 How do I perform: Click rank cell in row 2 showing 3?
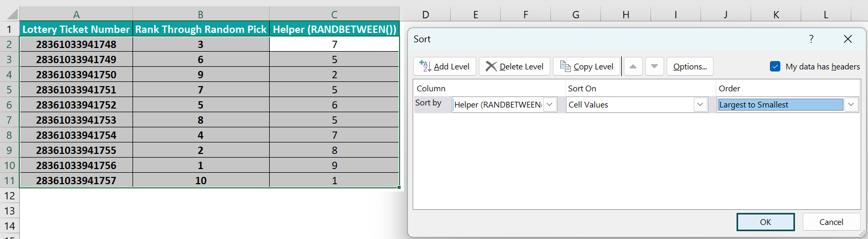click(201, 44)
